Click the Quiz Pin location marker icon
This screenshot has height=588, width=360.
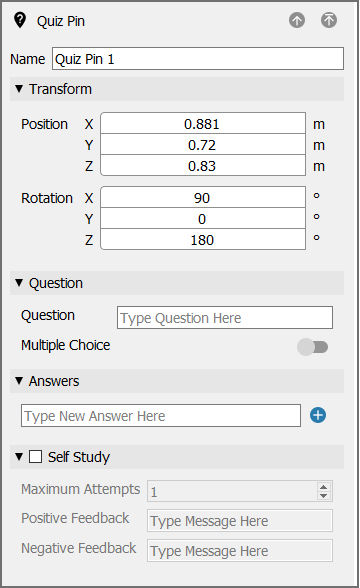pos(20,20)
